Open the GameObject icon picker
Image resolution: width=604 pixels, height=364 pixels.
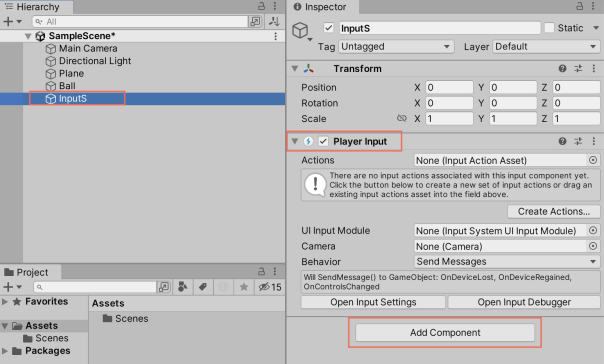[302, 31]
